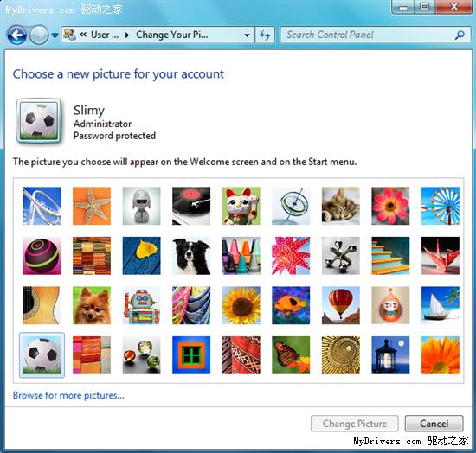Select the gyroscope picture

pyautogui.click(x=291, y=206)
